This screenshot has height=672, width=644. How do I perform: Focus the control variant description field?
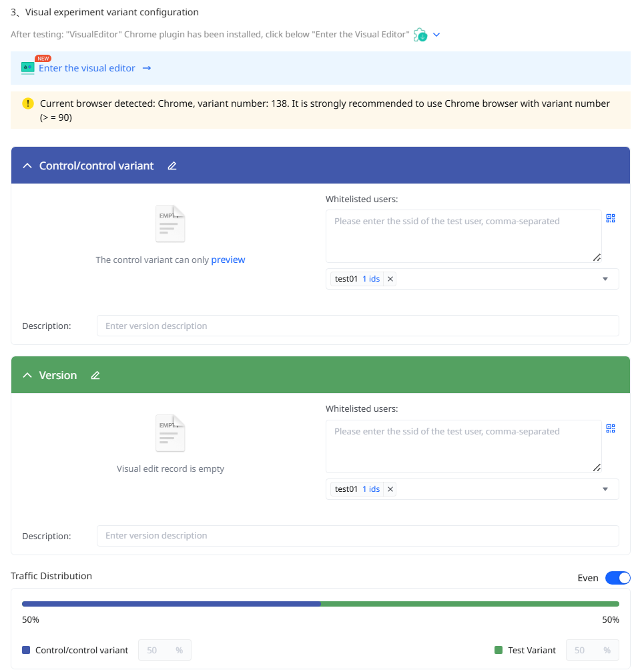click(x=358, y=326)
